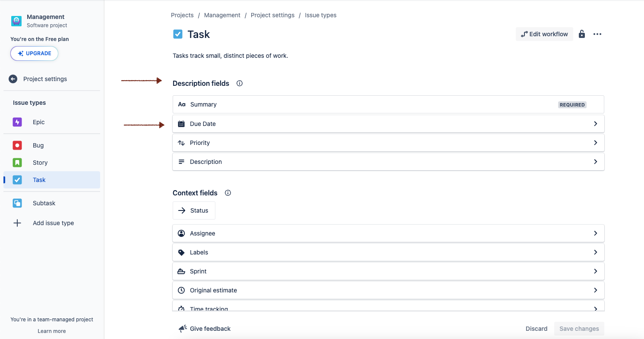The image size is (644, 339).
Task: Click the red Bug icon in sidebar
Action: [x=17, y=145]
